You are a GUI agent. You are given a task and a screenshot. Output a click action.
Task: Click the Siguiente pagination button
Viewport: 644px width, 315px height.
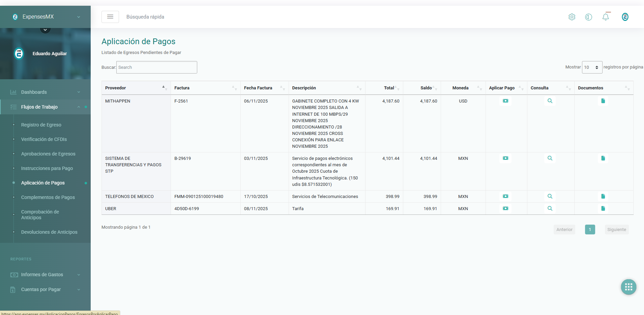(616, 229)
